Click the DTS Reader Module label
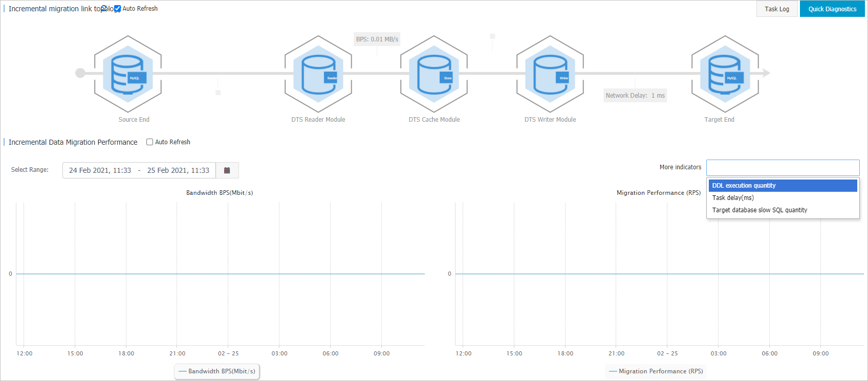868x381 pixels. pyautogui.click(x=318, y=120)
